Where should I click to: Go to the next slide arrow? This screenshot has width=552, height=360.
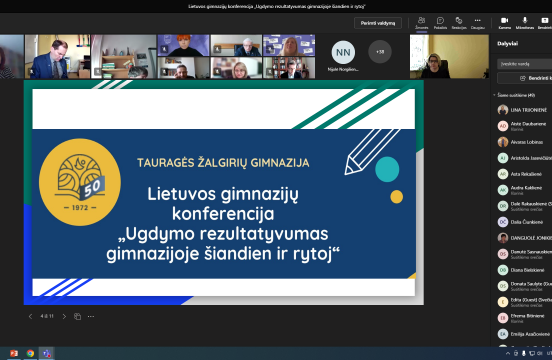[x=64, y=316]
